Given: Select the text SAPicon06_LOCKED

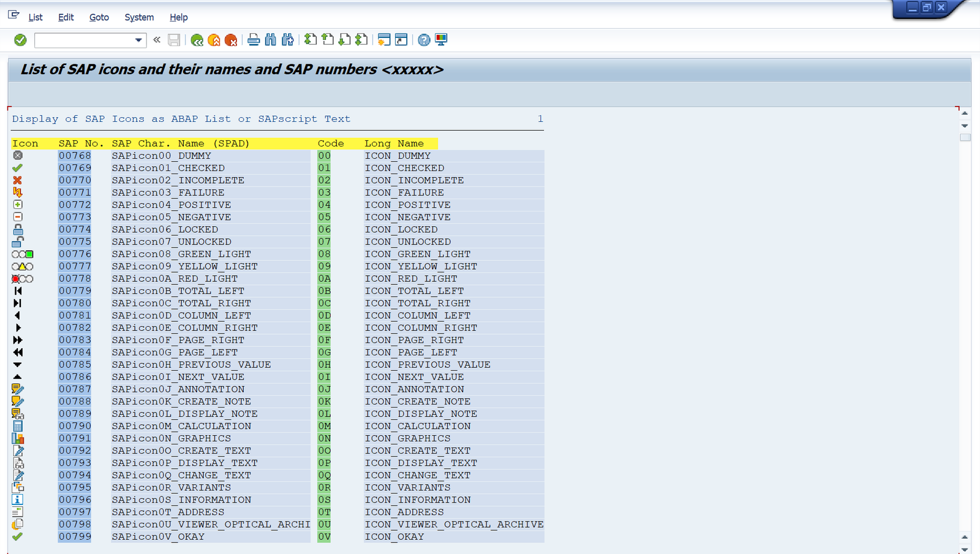Looking at the screenshot, I should tap(165, 229).
